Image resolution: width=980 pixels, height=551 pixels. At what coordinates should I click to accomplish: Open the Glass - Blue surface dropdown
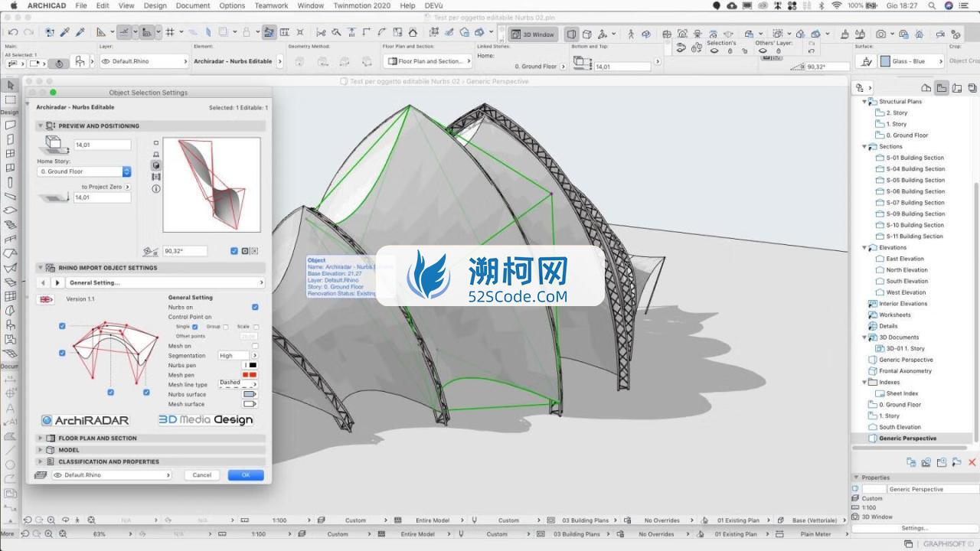tap(911, 61)
